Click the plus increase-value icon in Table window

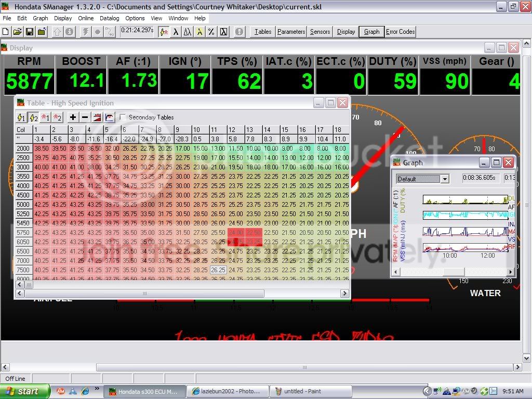point(73,117)
